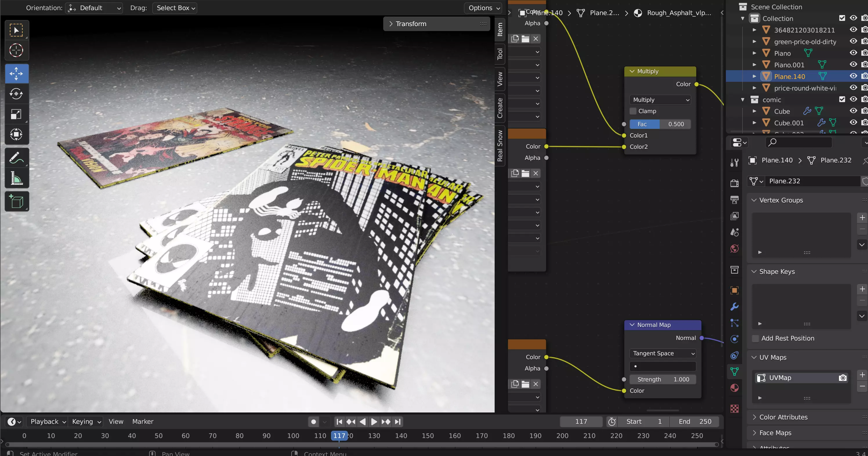The height and width of the screenshot is (456, 868).
Task: Hide Plane.140 in viewport with eye icon
Action: pyautogui.click(x=853, y=76)
